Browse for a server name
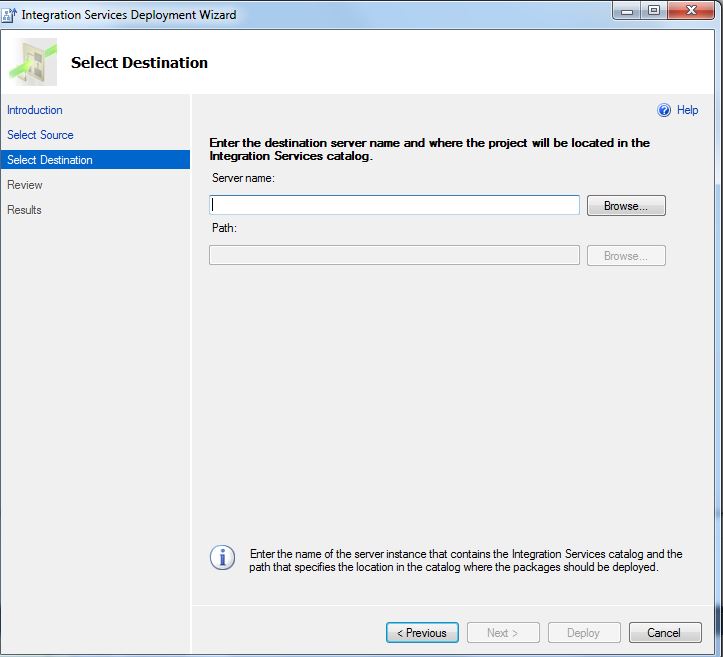723x657 pixels. (x=626, y=206)
